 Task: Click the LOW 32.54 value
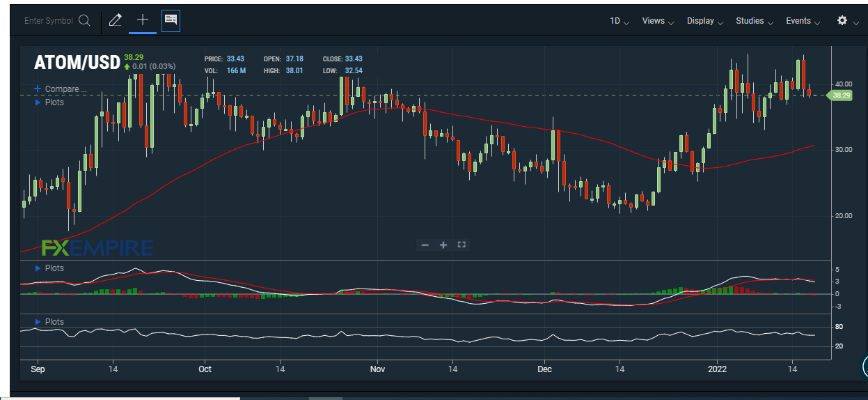tap(353, 71)
